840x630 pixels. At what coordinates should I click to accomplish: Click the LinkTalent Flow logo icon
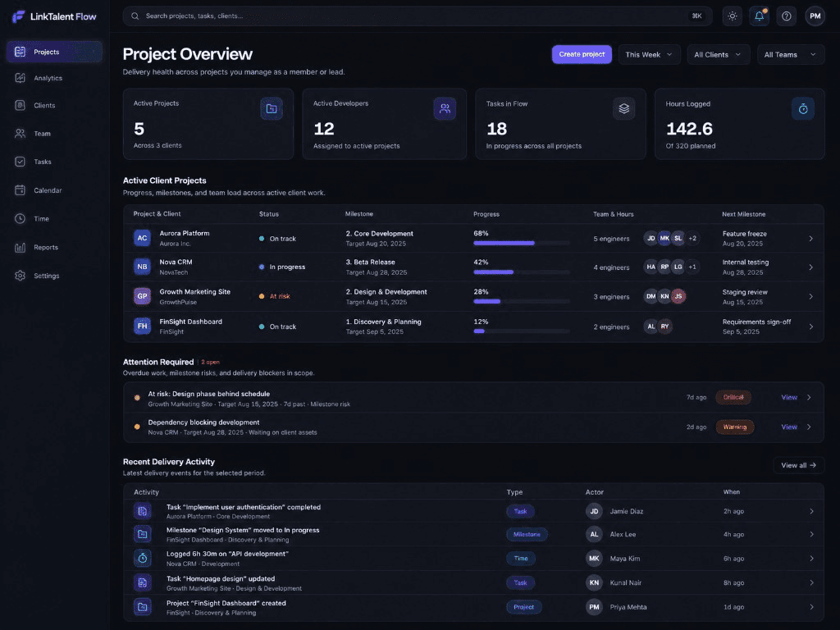[19, 16]
